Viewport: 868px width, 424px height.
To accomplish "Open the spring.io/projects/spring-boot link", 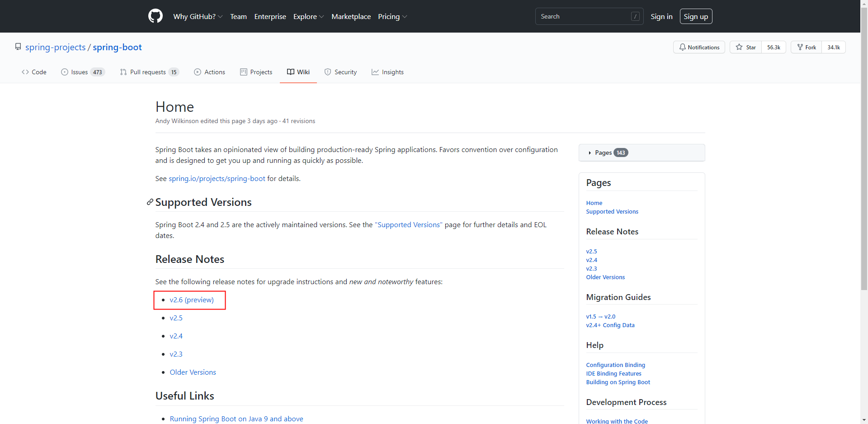I will pos(217,179).
